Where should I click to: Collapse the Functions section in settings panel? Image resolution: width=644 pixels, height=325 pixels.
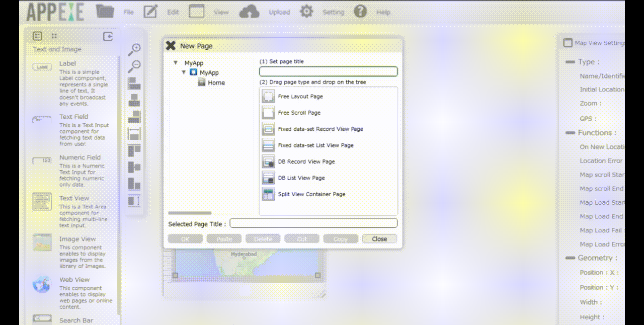click(570, 133)
